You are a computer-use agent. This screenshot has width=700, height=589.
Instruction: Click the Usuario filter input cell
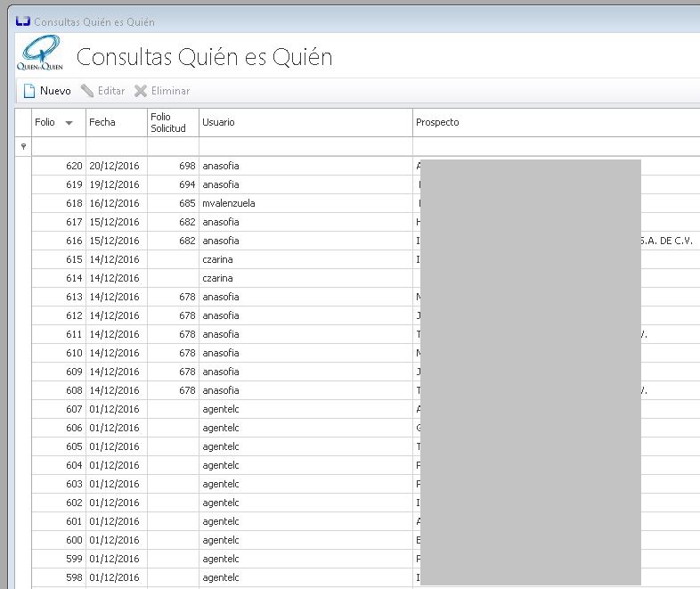tap(305, 146)
